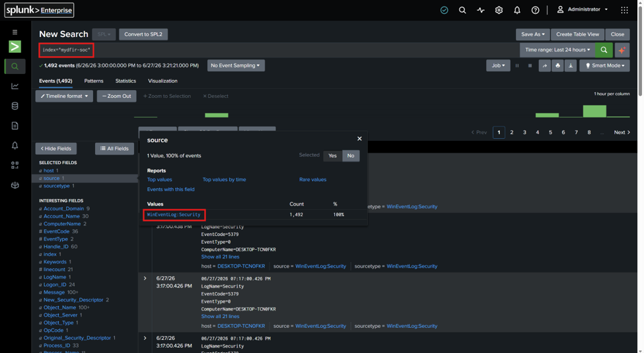Go to results page 2
The height and width of the screenshot is (353, 644).
pos(512,132)
